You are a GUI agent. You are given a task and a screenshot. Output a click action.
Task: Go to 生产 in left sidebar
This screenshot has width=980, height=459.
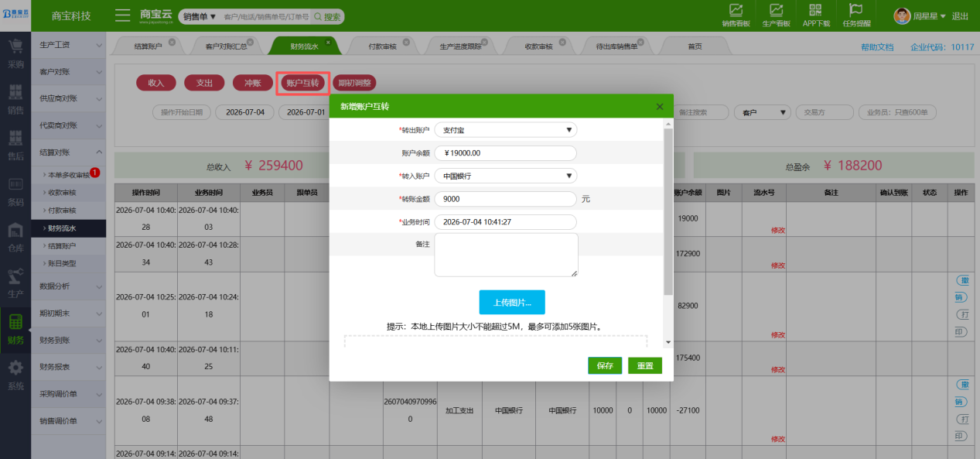pos(15,283)
